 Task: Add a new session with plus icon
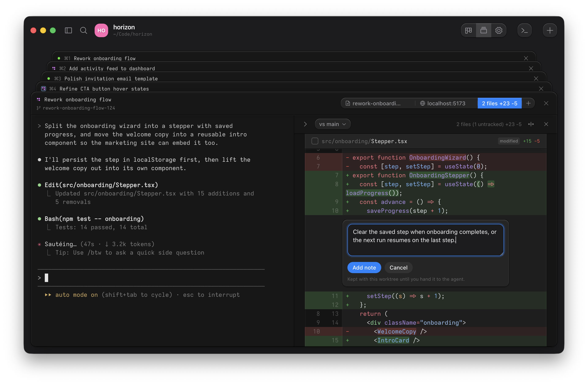[550, 30]
